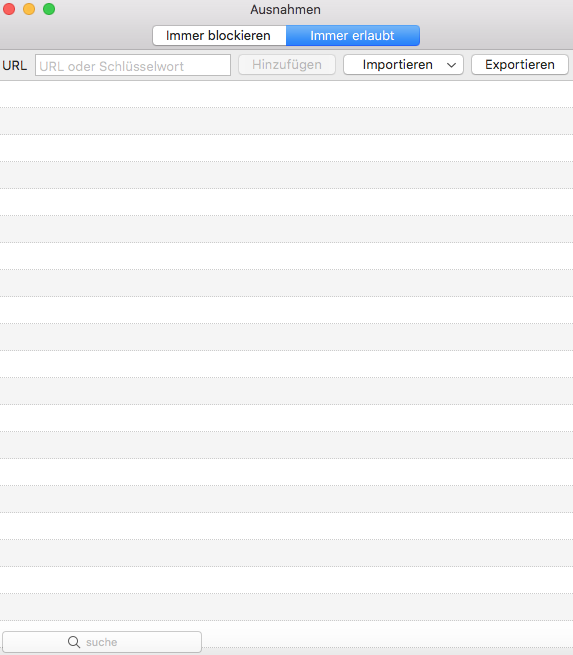The width and height of the screenshot is (573, 655).
Task: Click the suche placeholder text
Action: 101,642
